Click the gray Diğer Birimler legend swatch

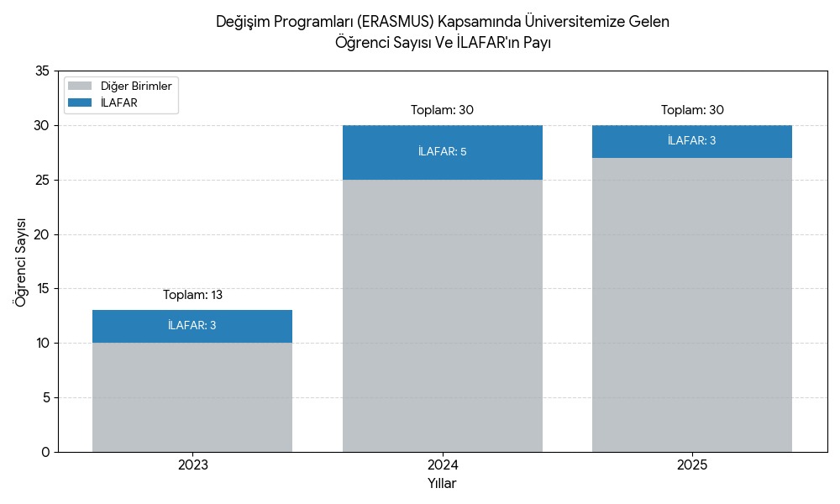click(x=80, y=86)
